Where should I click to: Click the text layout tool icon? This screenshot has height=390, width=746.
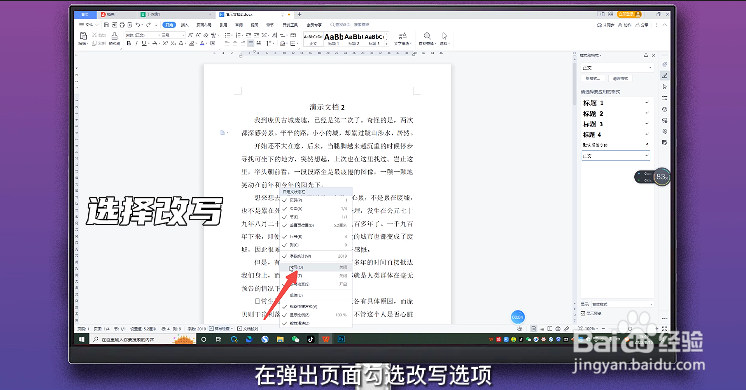402,36
